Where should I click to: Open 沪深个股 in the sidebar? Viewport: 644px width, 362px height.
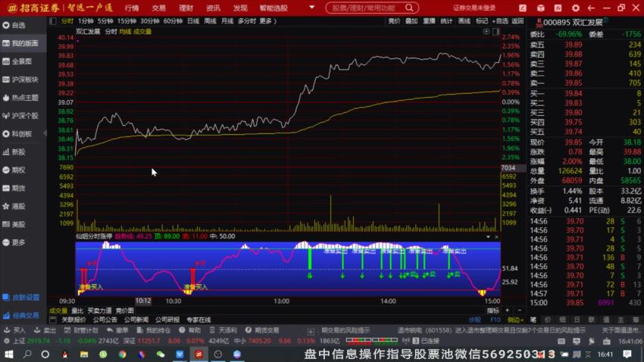pos(20,116)
